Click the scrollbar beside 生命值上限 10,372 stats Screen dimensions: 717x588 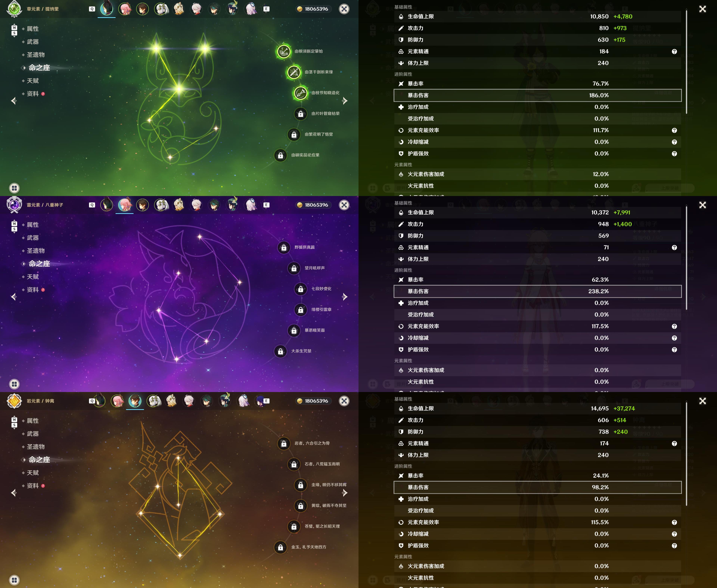pyautogui.click(x=687, y=258)
